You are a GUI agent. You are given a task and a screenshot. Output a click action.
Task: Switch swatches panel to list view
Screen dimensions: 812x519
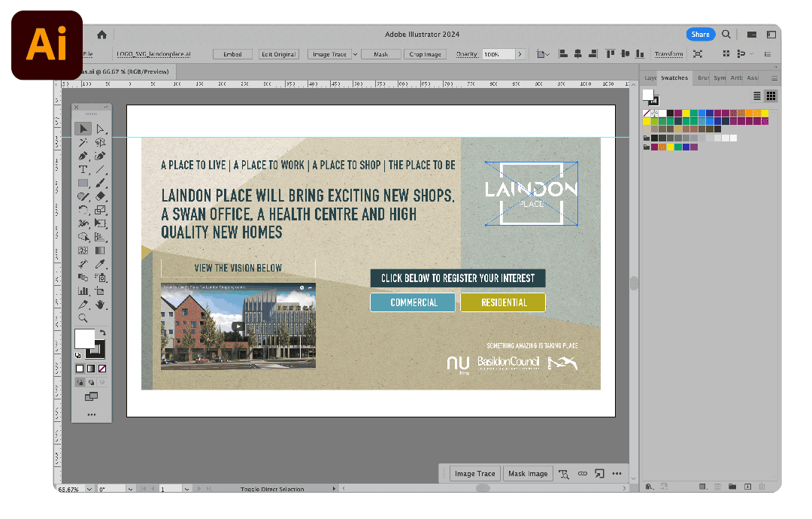click(757, 96)
